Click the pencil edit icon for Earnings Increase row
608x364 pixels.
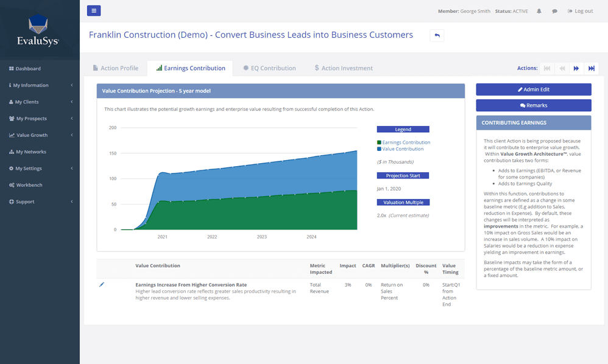(x=102, y=285)
